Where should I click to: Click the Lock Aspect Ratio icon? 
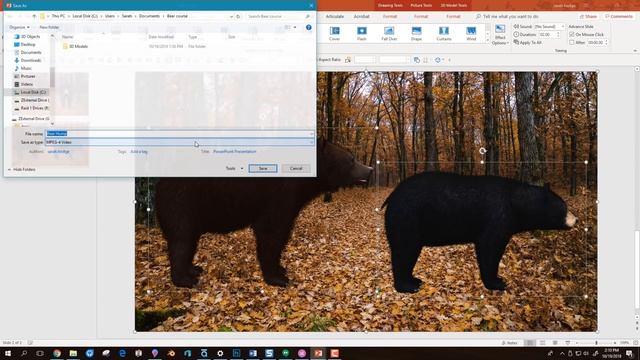coord(348,60)
